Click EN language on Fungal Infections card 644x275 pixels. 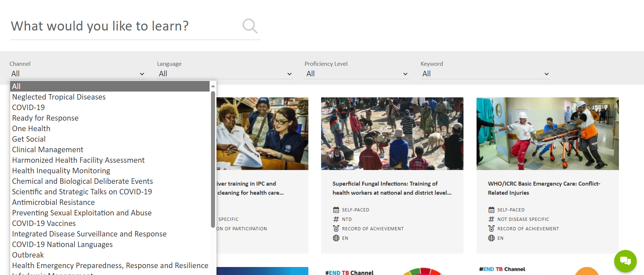345,238
